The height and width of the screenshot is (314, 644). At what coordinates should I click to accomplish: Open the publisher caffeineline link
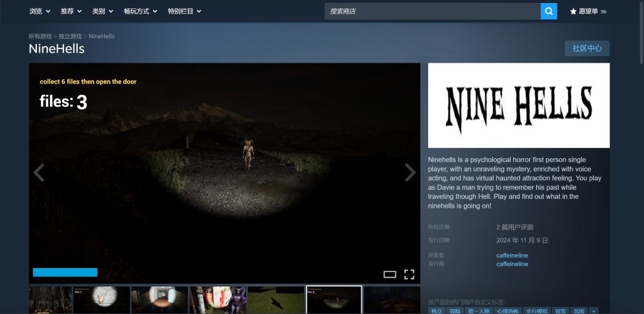click(x=512, y=264)
